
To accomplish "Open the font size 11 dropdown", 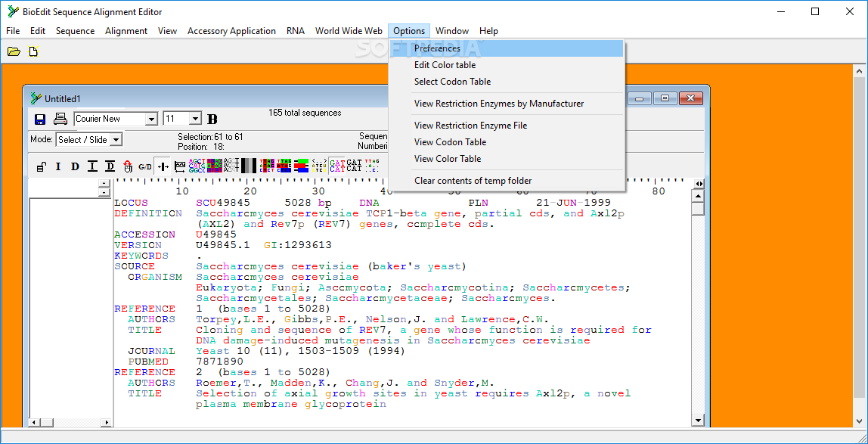I will (x=195, y=119).
